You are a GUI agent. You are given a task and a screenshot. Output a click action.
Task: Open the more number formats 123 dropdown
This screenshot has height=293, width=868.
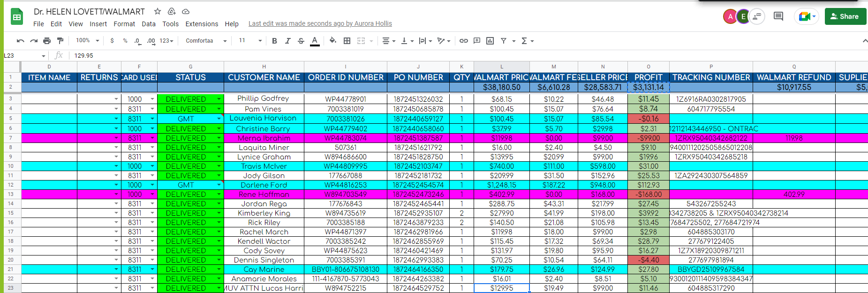pyautogui.click(x=166, y=41)
